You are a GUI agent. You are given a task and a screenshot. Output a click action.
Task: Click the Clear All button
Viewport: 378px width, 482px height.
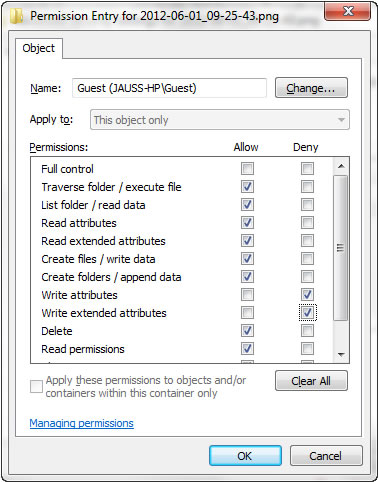[311, 381]
